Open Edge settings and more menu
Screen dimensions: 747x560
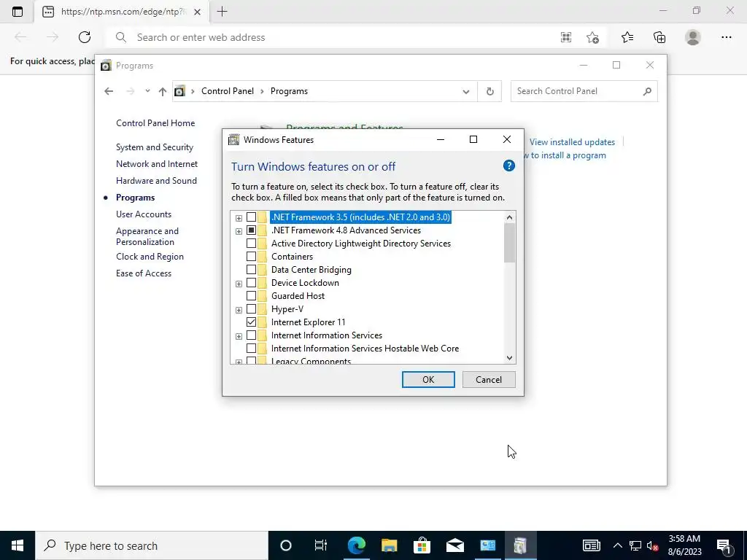coord(726,37)
